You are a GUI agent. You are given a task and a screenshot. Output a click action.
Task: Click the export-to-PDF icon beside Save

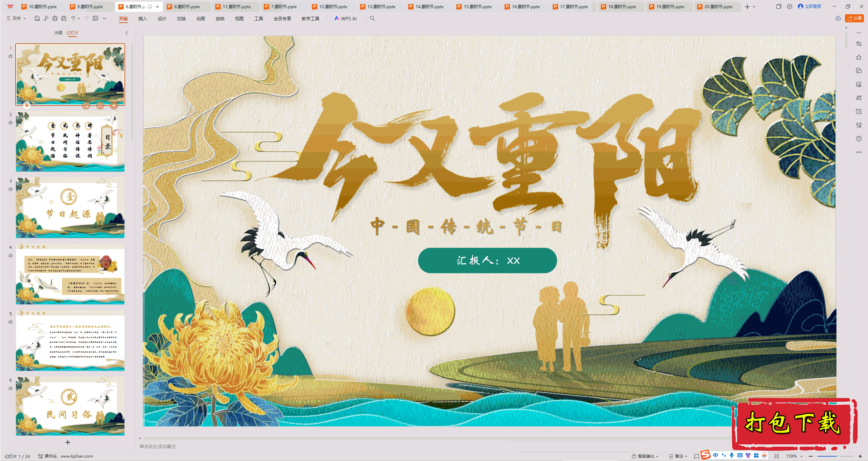point(46,18)
